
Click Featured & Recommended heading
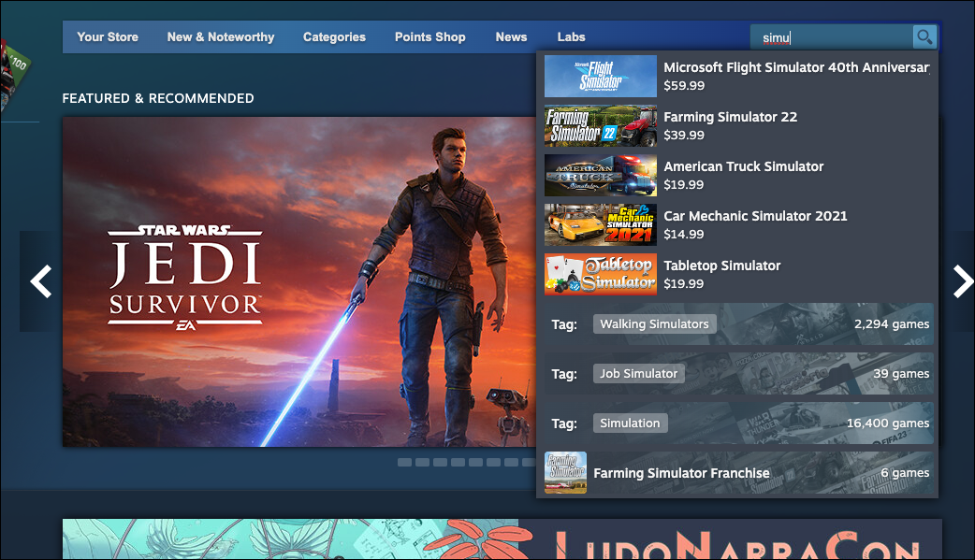tap(158, 98)
